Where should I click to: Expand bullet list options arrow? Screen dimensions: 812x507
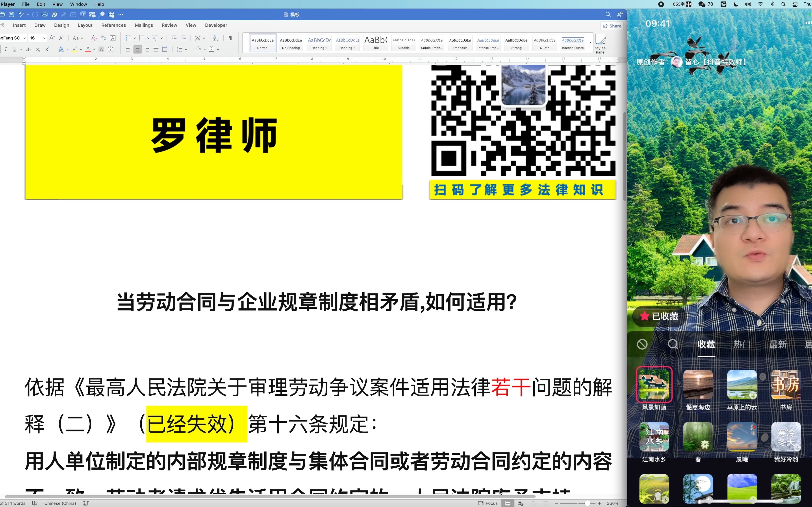click(x=135, y=38)
